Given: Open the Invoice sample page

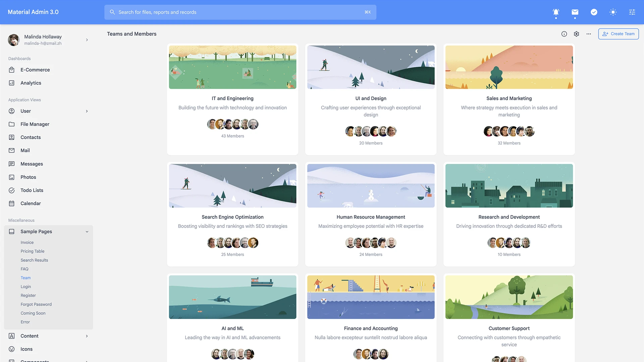Looking at the screenshot, I should point(27,242).
